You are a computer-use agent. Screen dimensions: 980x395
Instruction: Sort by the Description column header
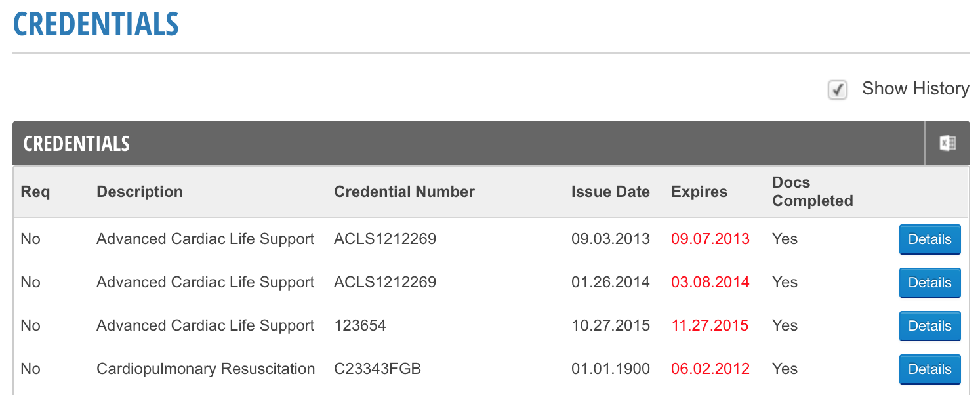[x=140, y=192]
